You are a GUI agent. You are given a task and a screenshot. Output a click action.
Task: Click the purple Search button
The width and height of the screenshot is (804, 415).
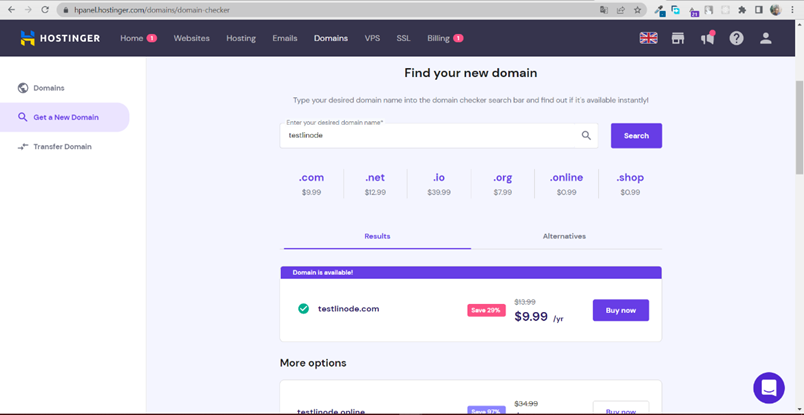[636, 135]
